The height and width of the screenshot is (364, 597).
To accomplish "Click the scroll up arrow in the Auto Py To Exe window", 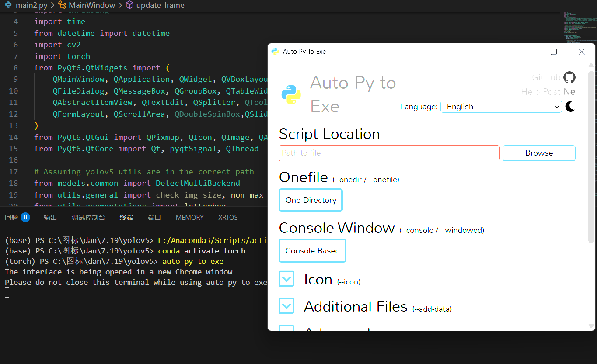I will click(x=591, y=65).
